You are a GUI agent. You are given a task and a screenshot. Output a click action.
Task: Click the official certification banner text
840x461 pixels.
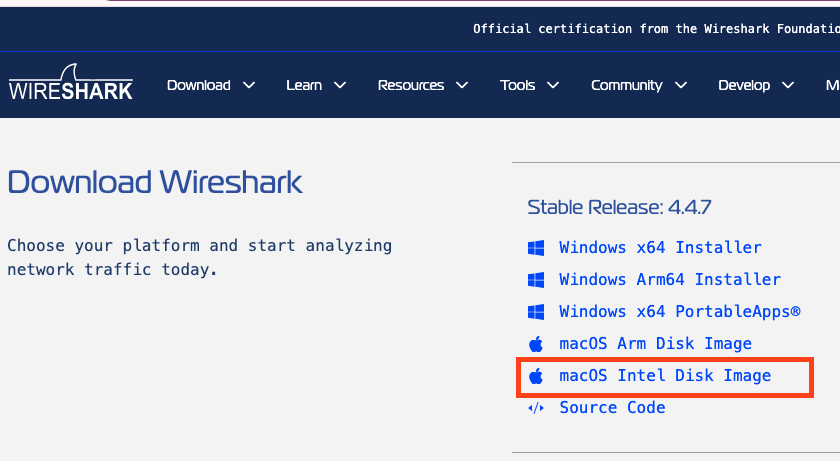[x=656, y=29]
